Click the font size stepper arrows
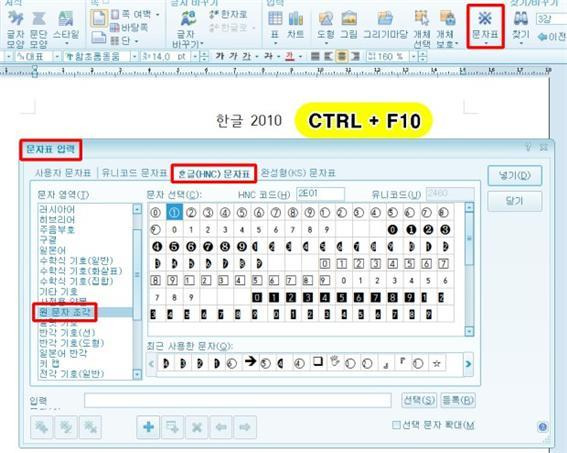This screenshot has height=453, width=567. tap(204, 57)
